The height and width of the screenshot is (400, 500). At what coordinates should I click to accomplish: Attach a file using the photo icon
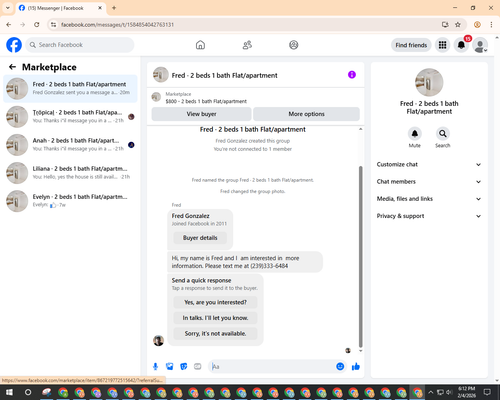tap(170, 367)
